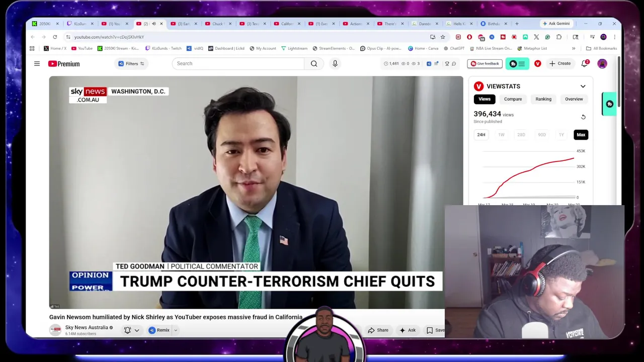Open a new browser tab with plus
644x362 pixels.
coord(517,24)
